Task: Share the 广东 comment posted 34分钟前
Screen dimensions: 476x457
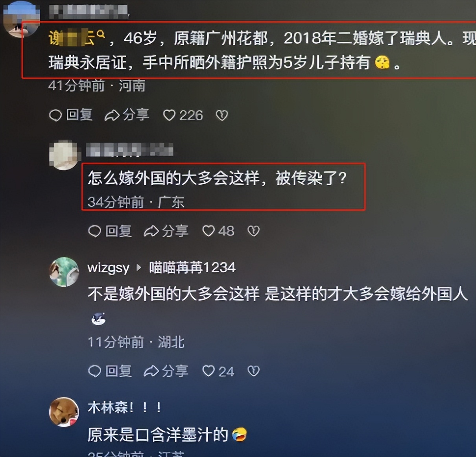Action: tap(166, 231)
